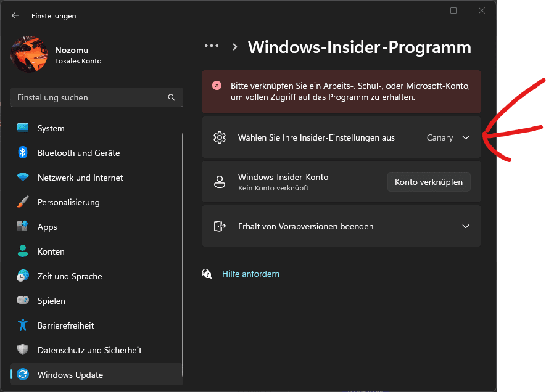Screen dimensions: 546x392
Task: Open the Hilfe anfordern link
Action: (x=250, y=274)
